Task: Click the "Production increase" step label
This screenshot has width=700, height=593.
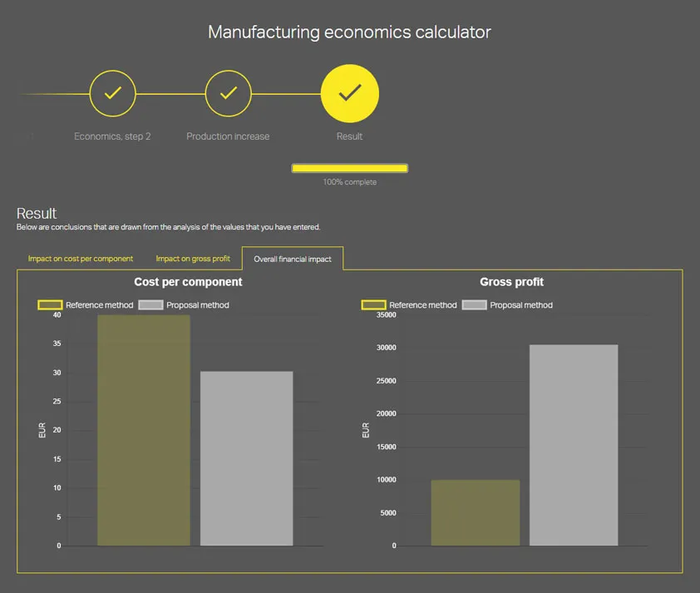Action: [x=228, y=136]
